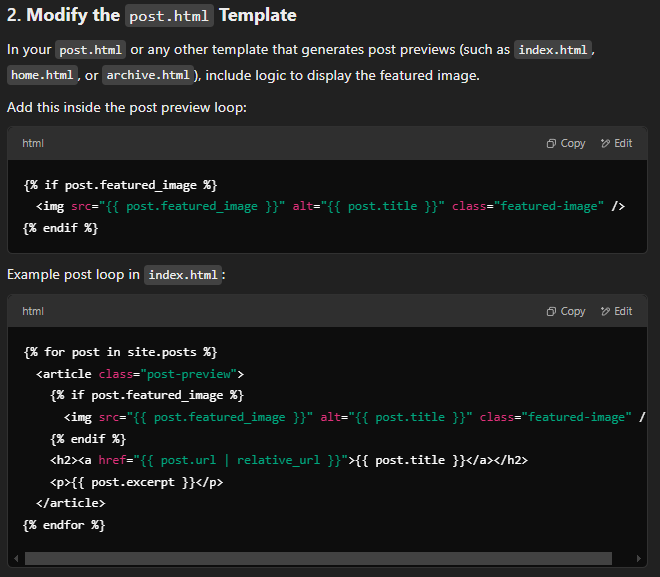
Task: Click the scrollbar right arrow under the code
Action: point(640,558)
